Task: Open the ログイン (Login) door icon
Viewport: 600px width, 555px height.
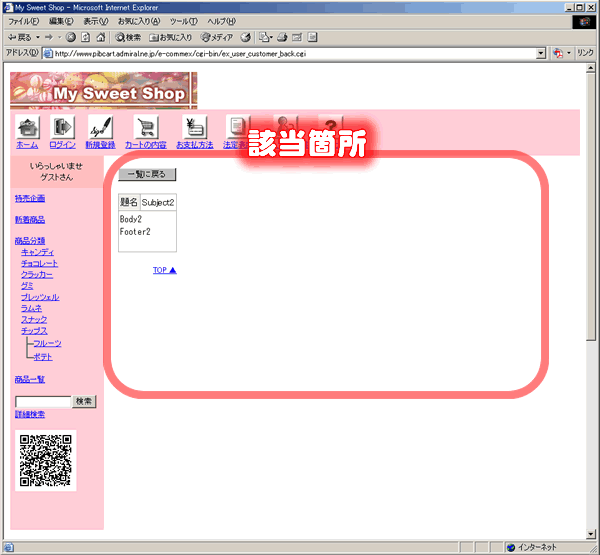Action: pos(62,128)
